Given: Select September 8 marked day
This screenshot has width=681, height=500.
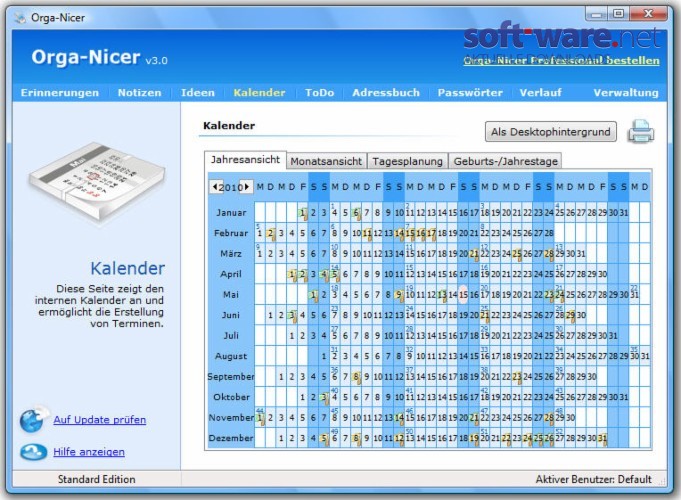Looking at the screenshot, I should (x=356, y=377).
